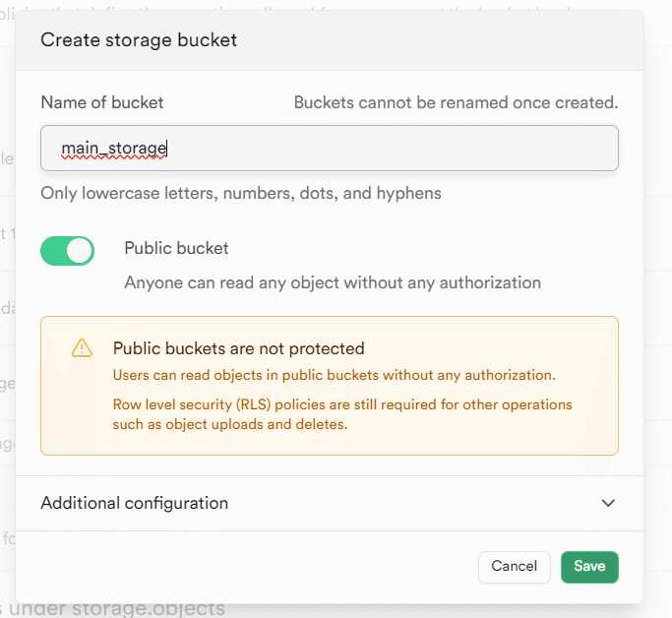
Task: Click "Public buckets are not protected" heading
Action: [x=239, y=348]
